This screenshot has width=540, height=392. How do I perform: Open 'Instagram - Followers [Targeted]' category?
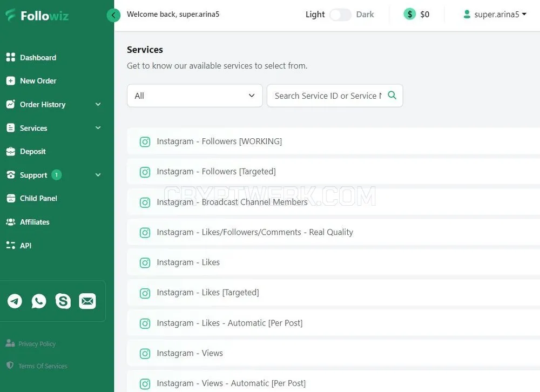tap(333, 172)
